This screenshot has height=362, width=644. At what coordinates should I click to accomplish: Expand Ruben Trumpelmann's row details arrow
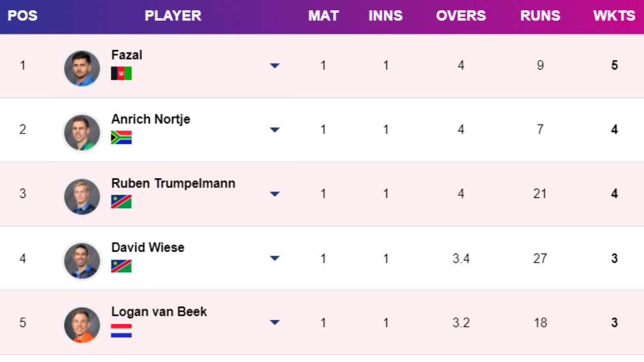[x=275, y=194]
